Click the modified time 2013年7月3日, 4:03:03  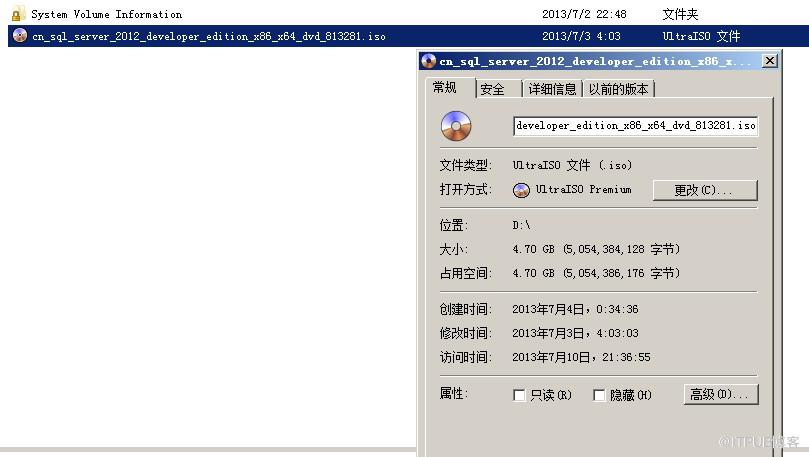click(575, 333)
